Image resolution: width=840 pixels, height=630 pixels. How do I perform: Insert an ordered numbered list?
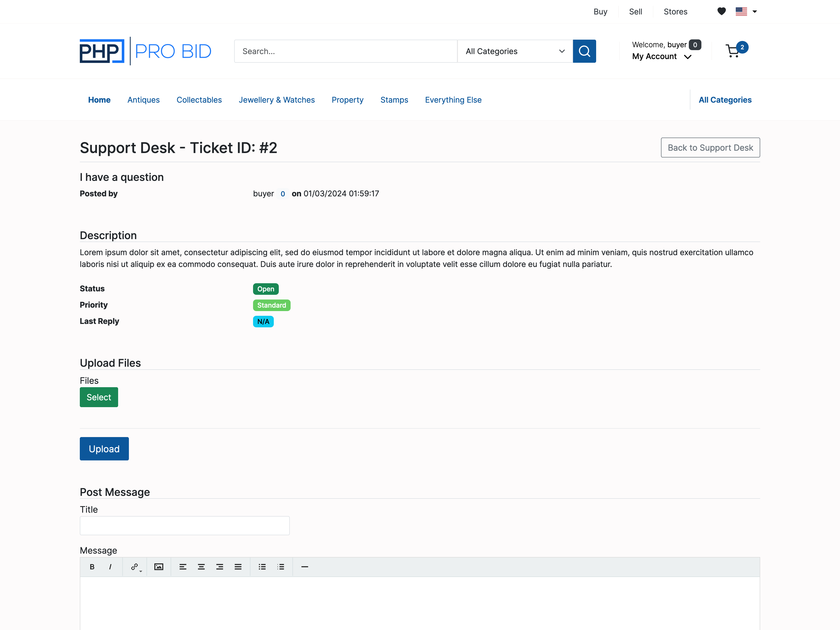coord(281,566)
